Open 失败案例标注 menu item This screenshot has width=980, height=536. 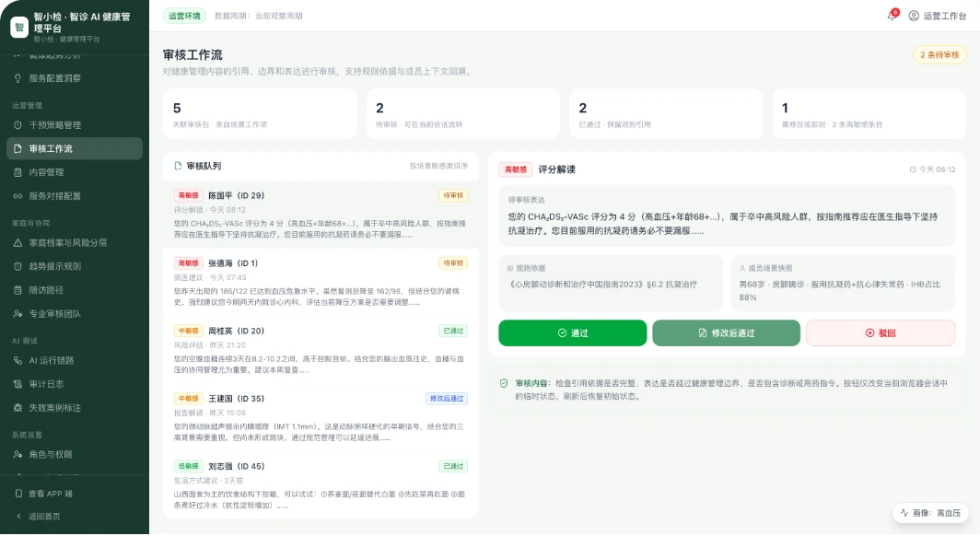click(x=75, y=408)
